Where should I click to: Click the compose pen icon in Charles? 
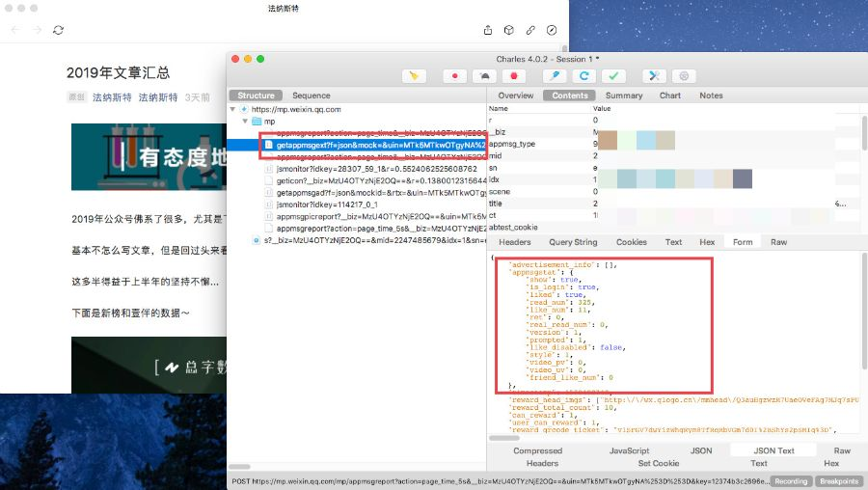tap(555, 76)
